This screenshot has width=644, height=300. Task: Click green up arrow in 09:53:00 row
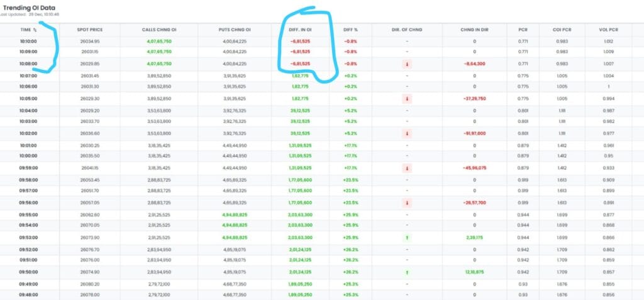pyautogui.click(x=407, y=238)
